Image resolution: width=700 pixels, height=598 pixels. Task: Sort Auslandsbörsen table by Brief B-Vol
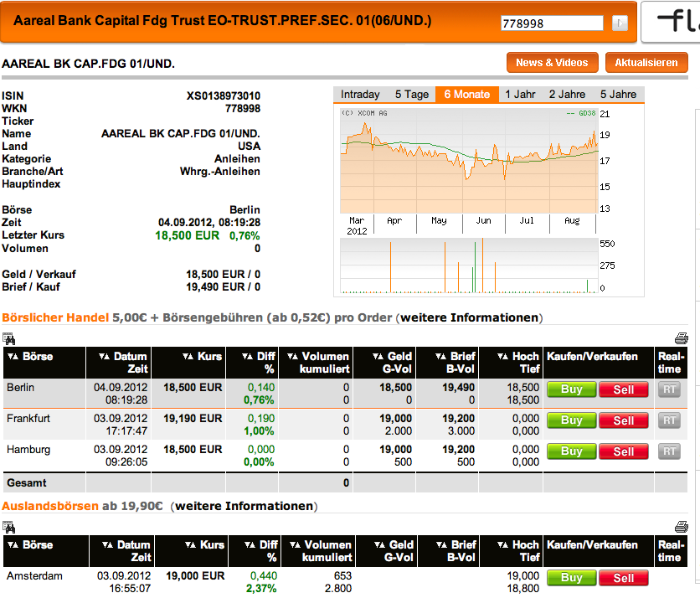coord(456,550)
